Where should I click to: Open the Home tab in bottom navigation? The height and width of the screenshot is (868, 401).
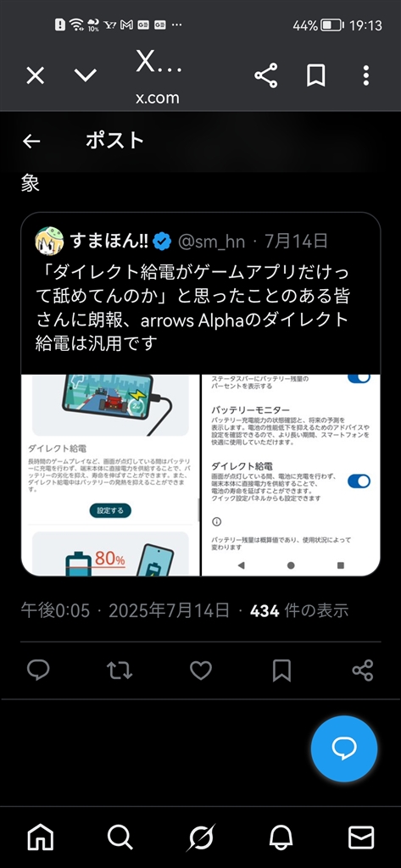point(41,837)
